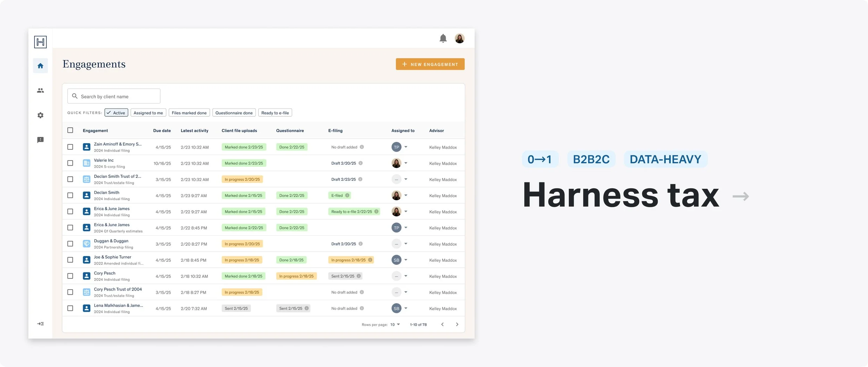Apply the Assigned to me filter
This screenshot has height=367, width=868.
tap(148, 113)
